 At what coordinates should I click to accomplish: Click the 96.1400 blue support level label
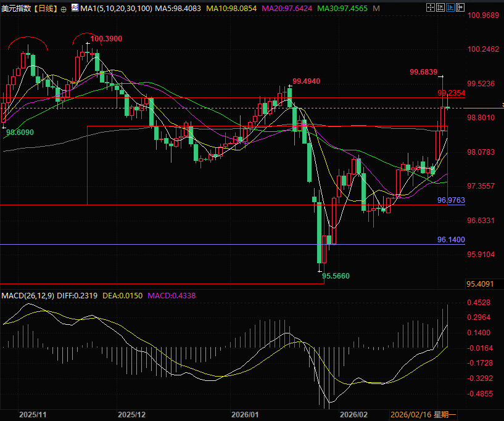tap(451, 239)
